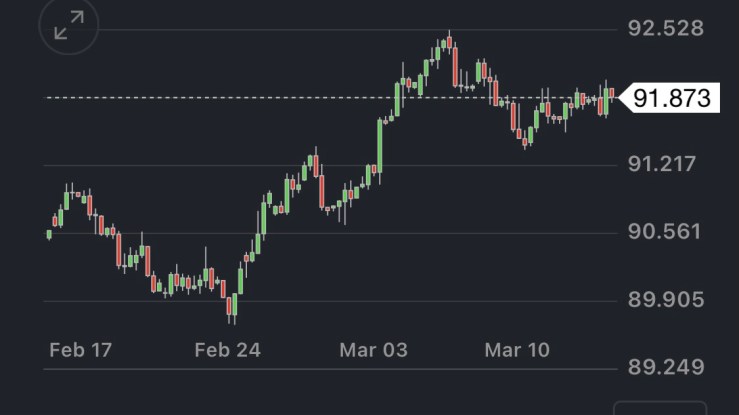Click the dashed current price line
This screenshot has width=739, height=415.
[x=250, y=97]
